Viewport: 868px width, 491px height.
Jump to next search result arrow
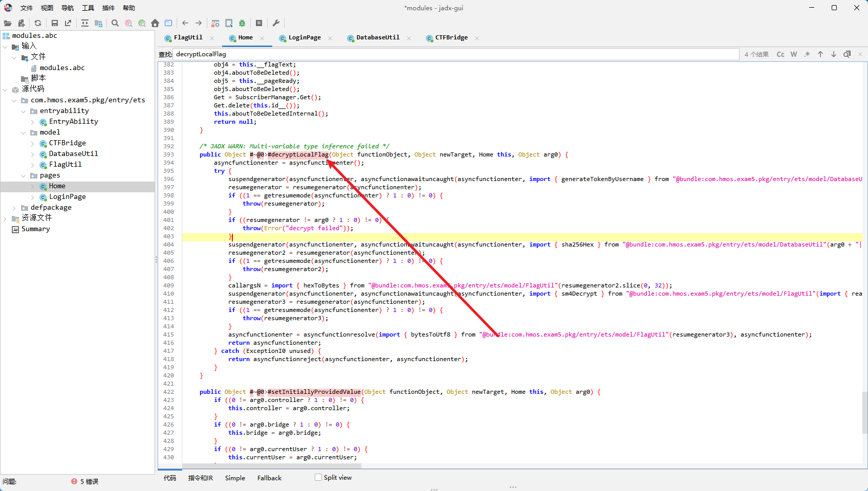834,54
